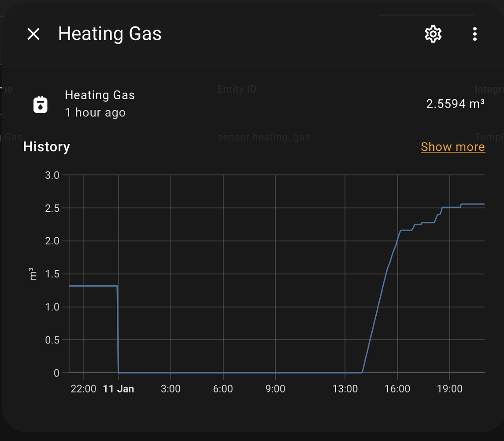
Task: Open Show more history view
Action: (452, 147)
